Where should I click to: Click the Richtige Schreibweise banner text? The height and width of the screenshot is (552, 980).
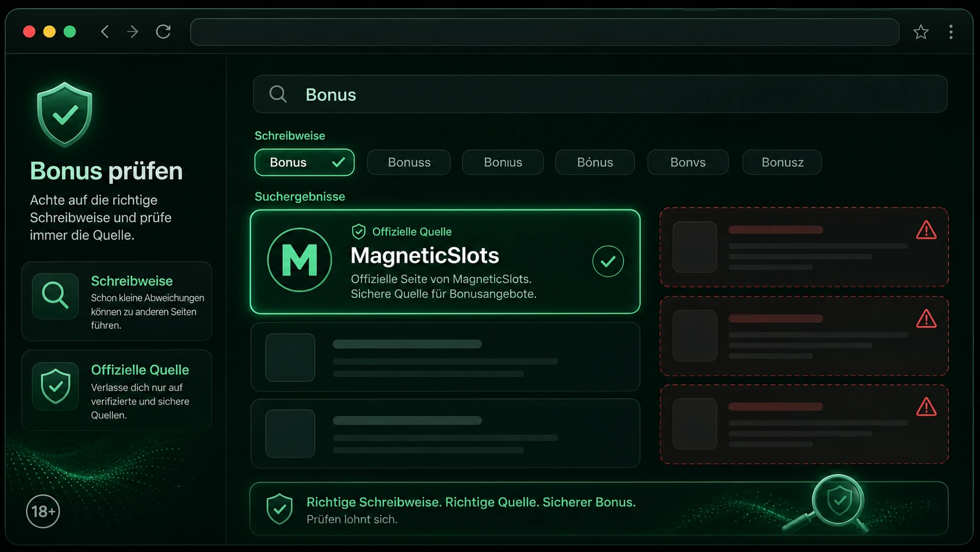coord(471,502)
